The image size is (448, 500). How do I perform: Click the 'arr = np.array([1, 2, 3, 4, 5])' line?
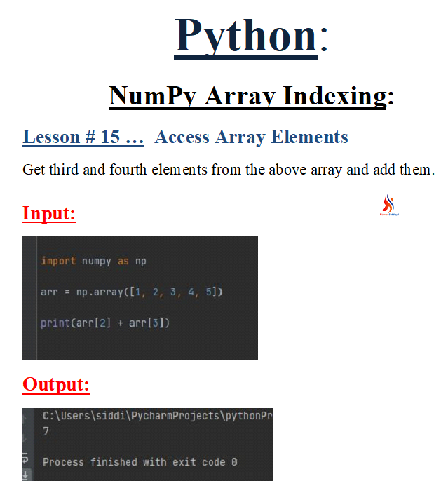(x=132, y=292)
